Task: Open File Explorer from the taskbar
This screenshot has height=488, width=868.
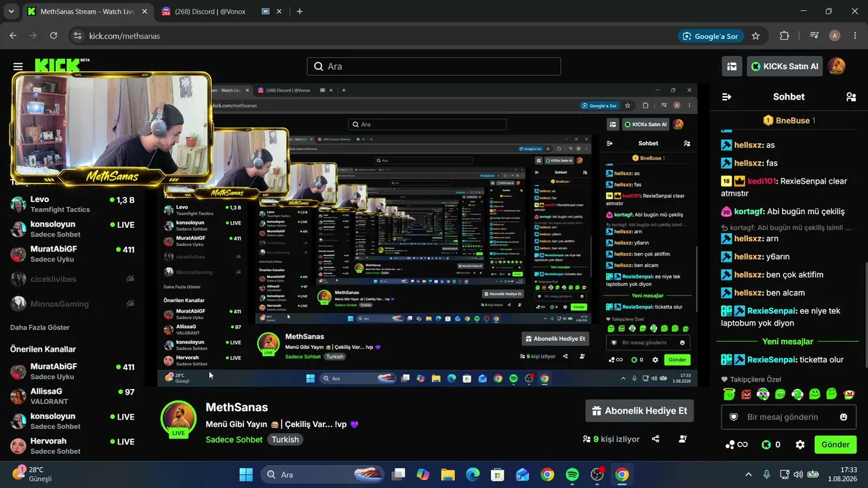Action: [x=448, y=474]
